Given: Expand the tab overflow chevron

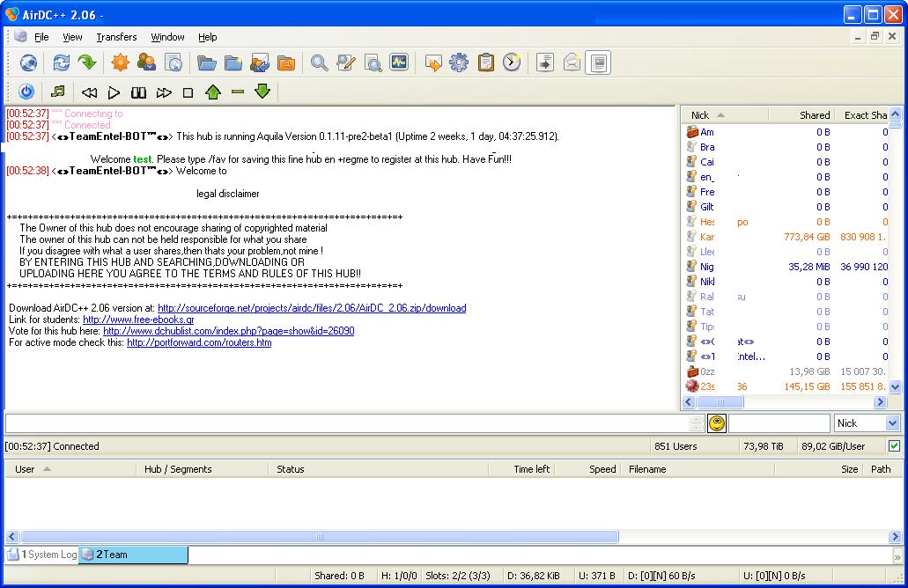Looking at the screenshot, I should (897, 557).
